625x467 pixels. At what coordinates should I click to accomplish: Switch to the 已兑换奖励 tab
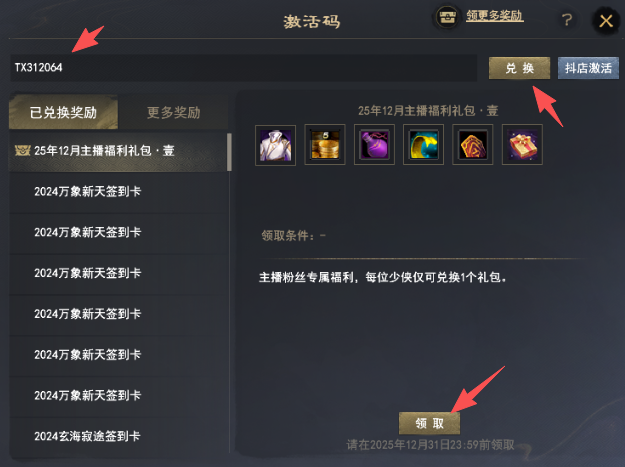63,112
